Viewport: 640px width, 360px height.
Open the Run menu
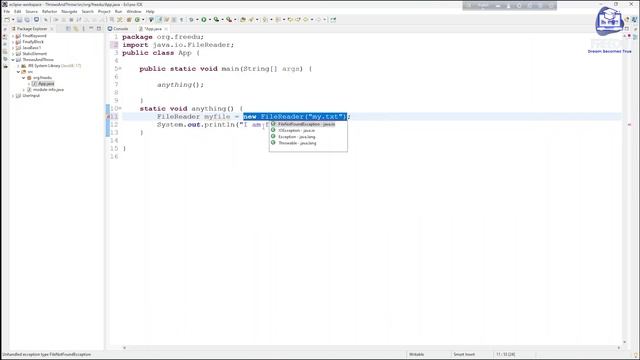coord(118,11)
